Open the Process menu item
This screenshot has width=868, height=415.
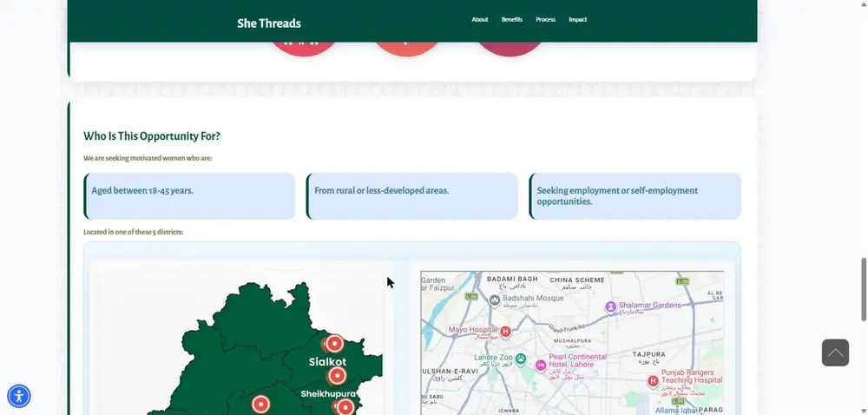point(545,19)
